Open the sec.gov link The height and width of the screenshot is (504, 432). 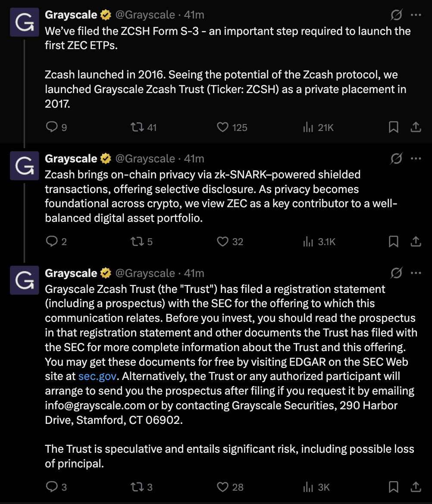coord(97,376)
